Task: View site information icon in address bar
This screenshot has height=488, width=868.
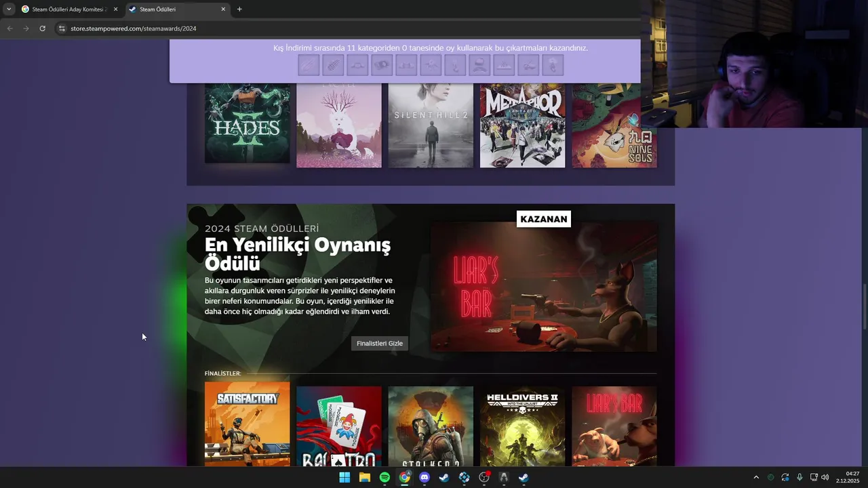Action: click(x=62, y=28)
